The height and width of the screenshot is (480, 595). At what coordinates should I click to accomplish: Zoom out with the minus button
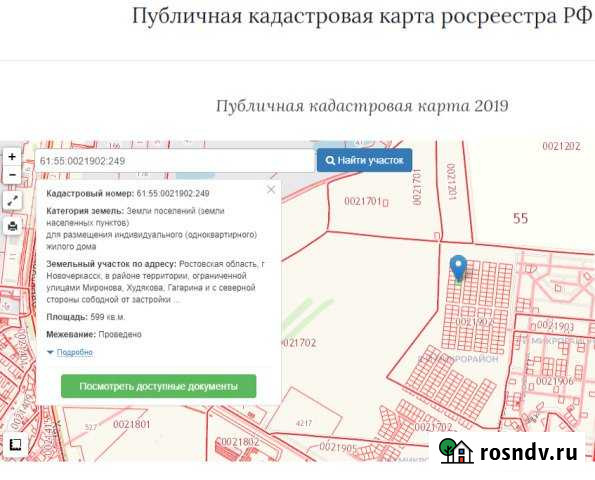12,175
